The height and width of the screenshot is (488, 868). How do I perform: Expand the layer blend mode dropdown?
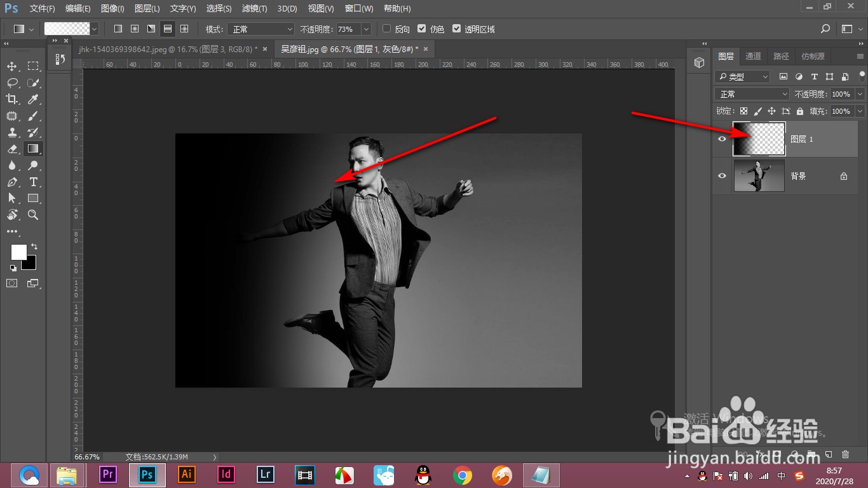(x=752, y=94)
